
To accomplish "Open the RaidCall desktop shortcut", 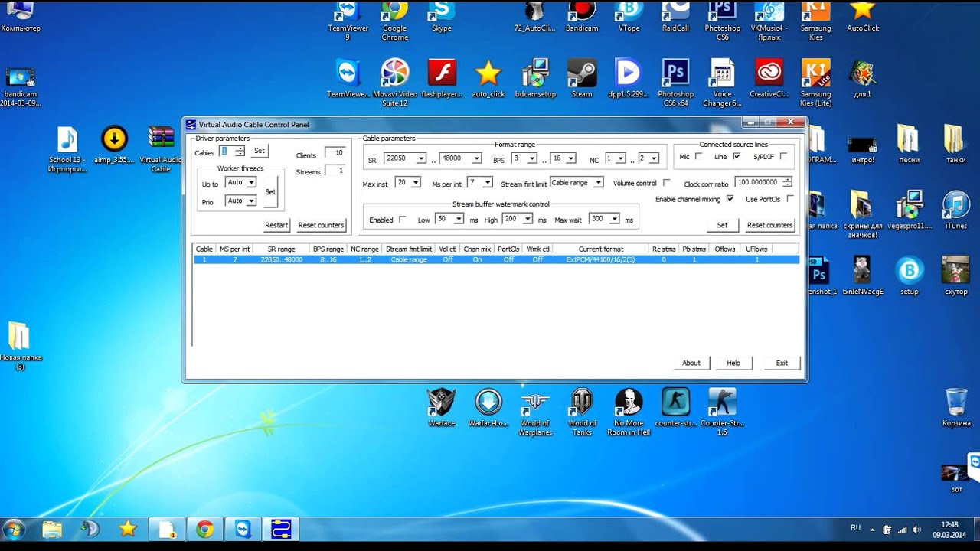I will [676, 15].
